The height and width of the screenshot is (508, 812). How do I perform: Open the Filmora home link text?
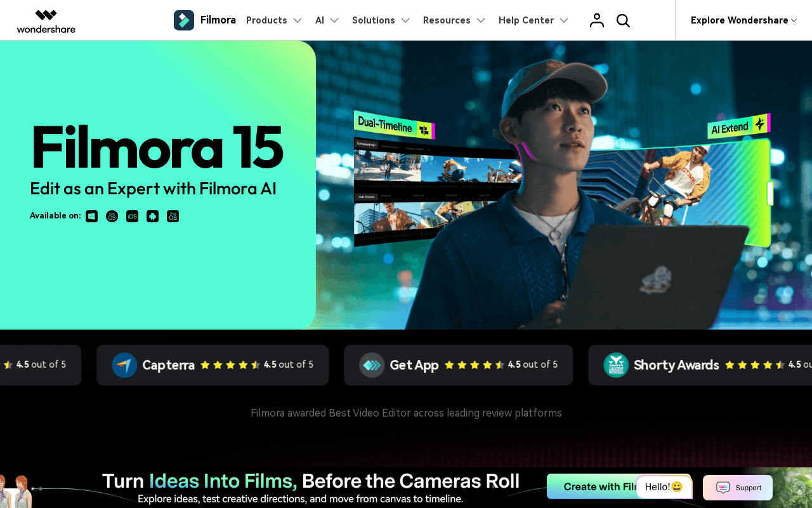click(x=218, y=20)
